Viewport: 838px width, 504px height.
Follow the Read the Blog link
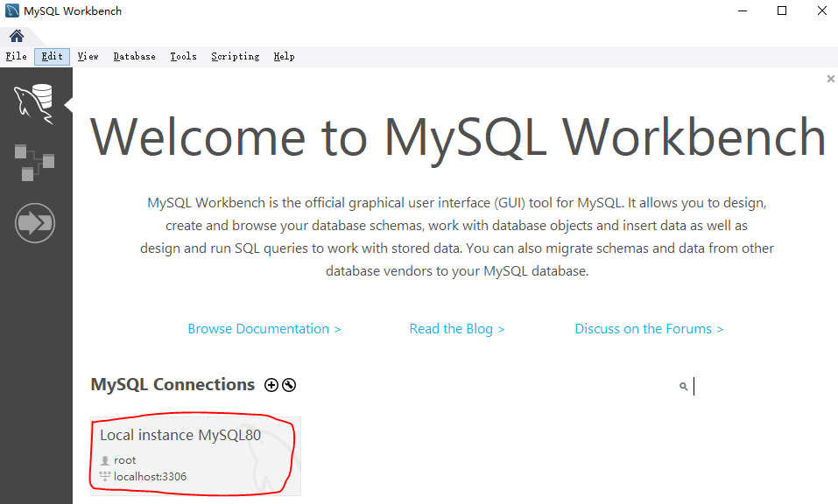457,329
